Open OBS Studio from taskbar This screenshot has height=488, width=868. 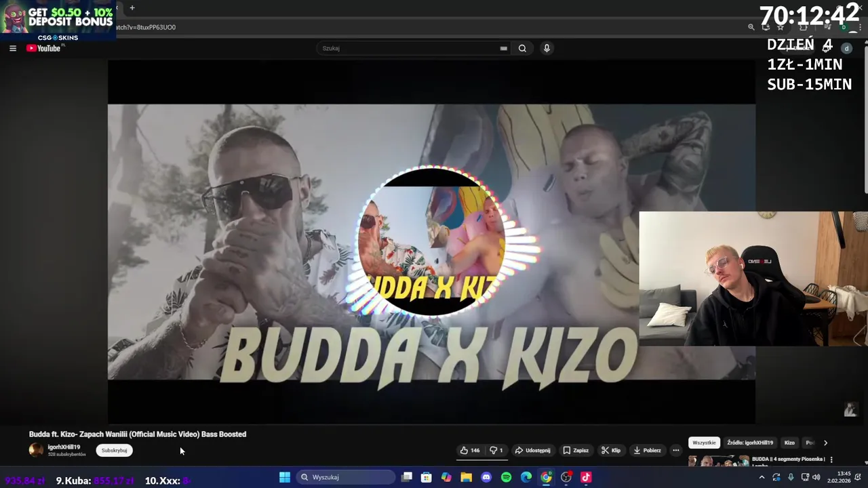pyautogui.click(x=566, y=477)
